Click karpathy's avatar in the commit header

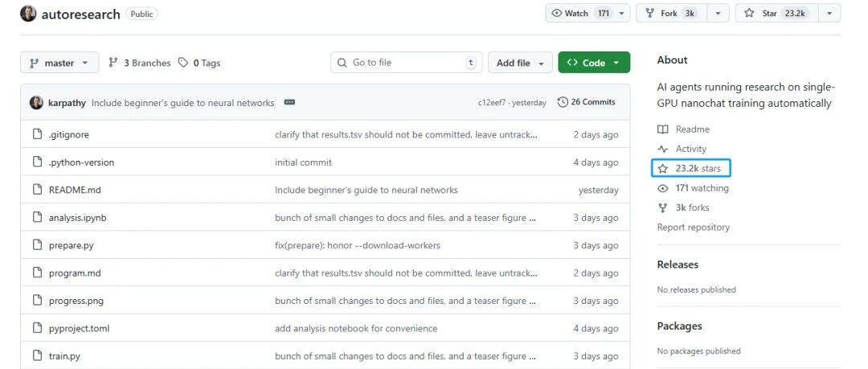coord(36,103)
